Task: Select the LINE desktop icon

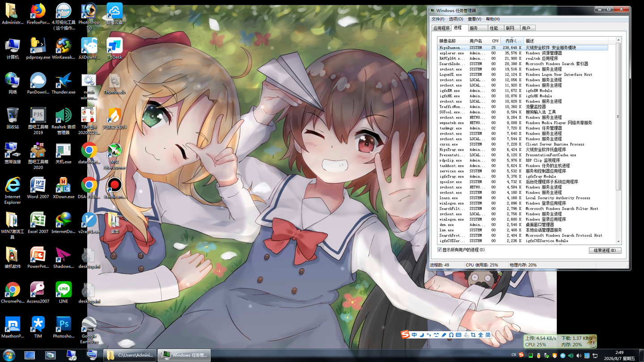Action: click(64, 293)
